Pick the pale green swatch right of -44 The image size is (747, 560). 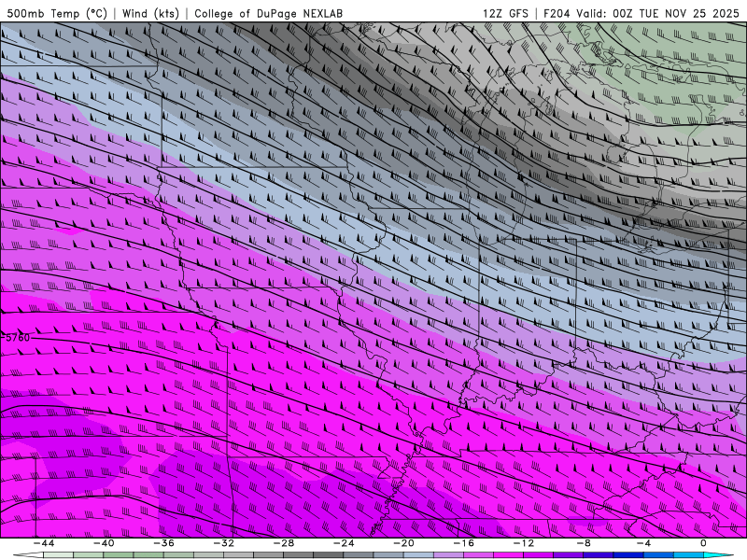click(x=58, y=555)
